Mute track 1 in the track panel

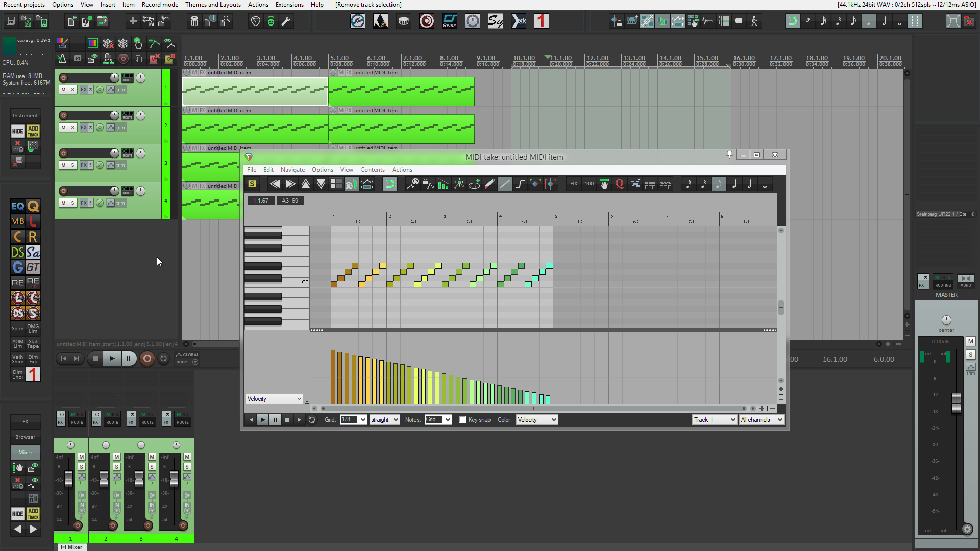tap(63, 90)
